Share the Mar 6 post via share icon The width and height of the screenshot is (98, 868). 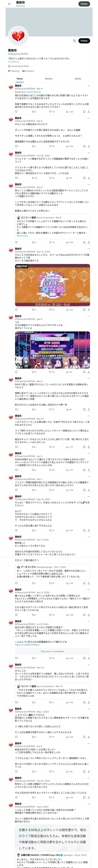pyautogui.click(x=89, y=146)
